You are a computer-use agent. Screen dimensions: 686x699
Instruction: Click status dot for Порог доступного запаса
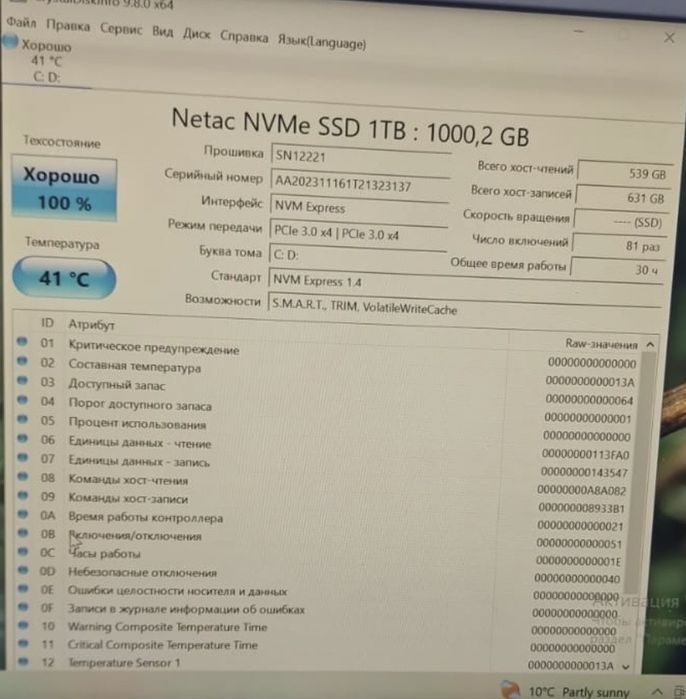[x=22, y=399]
